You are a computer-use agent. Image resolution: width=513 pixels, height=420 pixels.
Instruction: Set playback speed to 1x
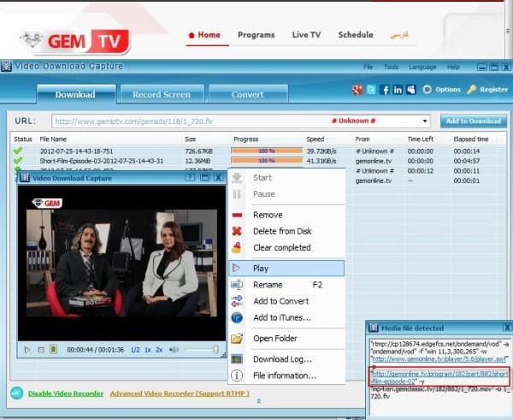click(x=148, y=350)
